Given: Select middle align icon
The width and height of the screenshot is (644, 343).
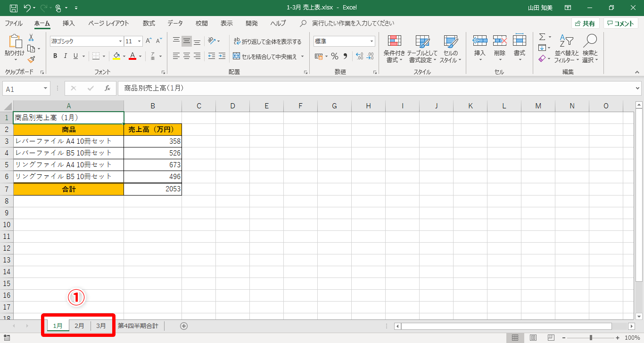Looking at the screenshot, I should coord(187,41).
